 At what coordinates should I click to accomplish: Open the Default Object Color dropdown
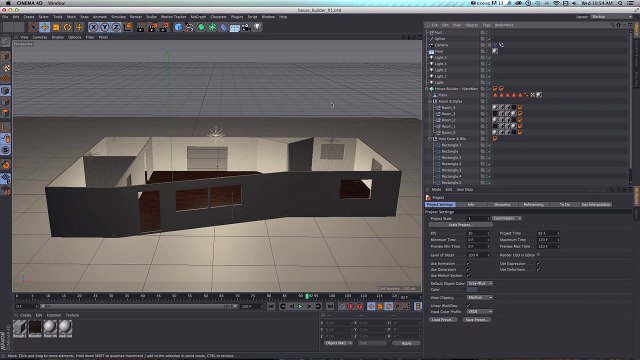(x=480, y=283)
